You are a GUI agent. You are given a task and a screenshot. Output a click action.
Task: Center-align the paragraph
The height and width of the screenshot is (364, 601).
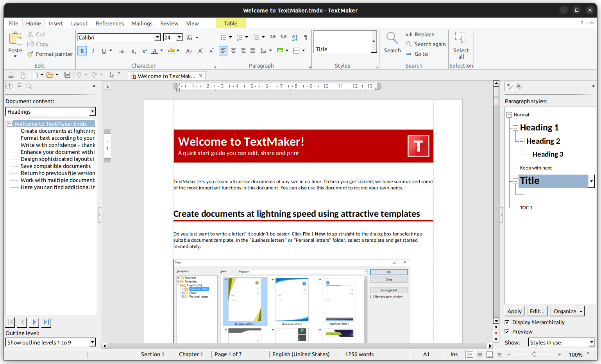click(233, 51)
